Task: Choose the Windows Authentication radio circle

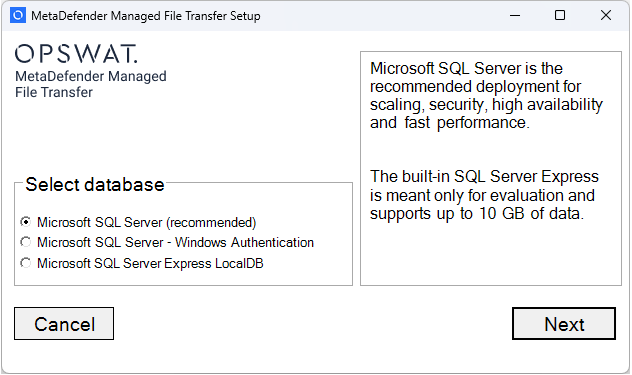Action: [25, 242]
